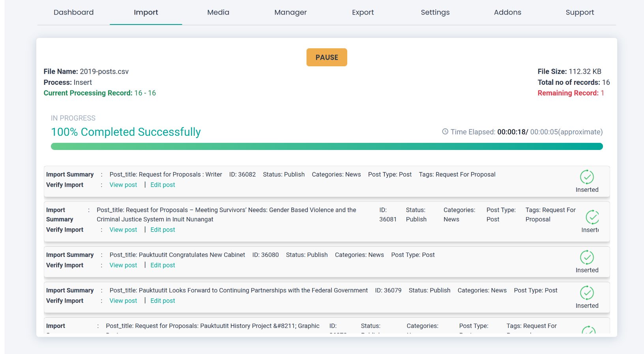Screen dimensions: 644x354
Task: Click the green import progress bar
Action: [326, 146]
